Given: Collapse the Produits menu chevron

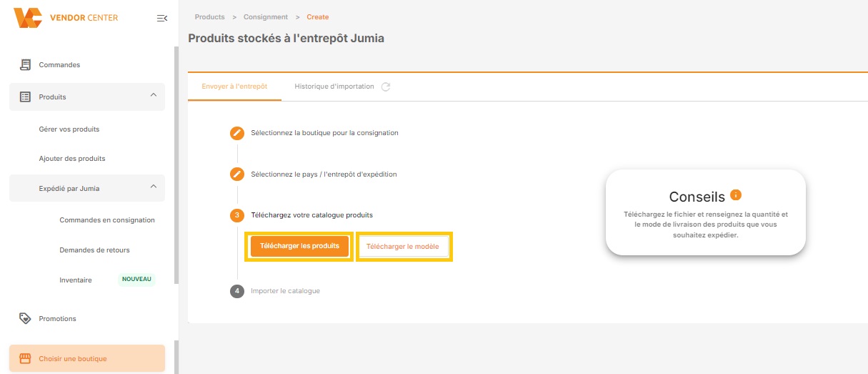Looking at the screenshot, I should pyautogui.click(x=153, y=96).
